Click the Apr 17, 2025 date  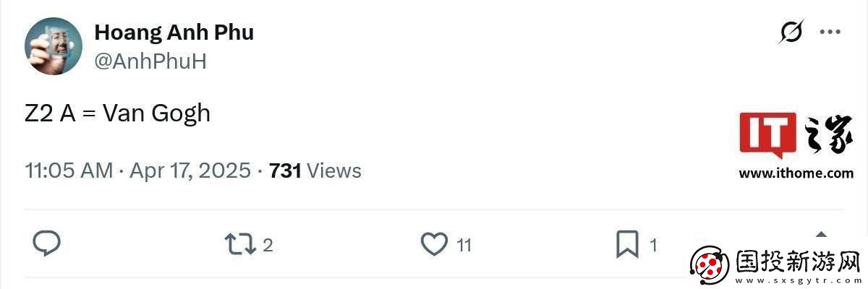[190, 171]
